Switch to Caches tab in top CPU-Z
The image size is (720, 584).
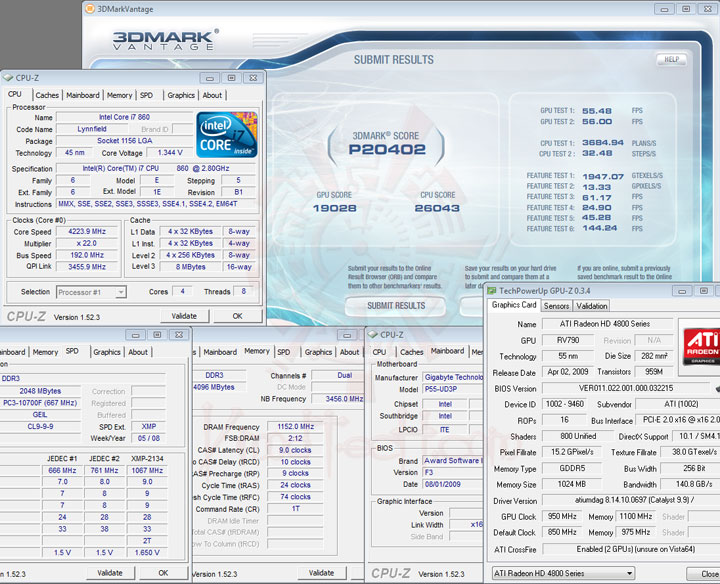(x=47, y=95)
